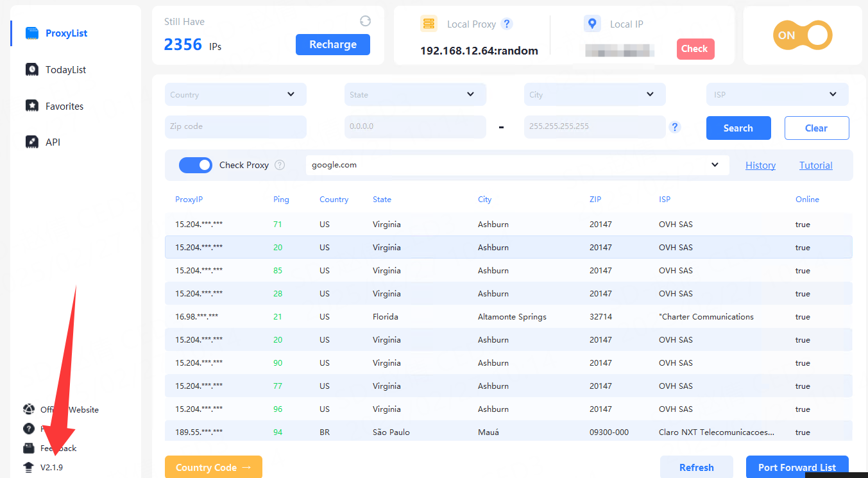Select the row with ping 28
Viewport: 868px width, 478px height.
tap(509, 293)
